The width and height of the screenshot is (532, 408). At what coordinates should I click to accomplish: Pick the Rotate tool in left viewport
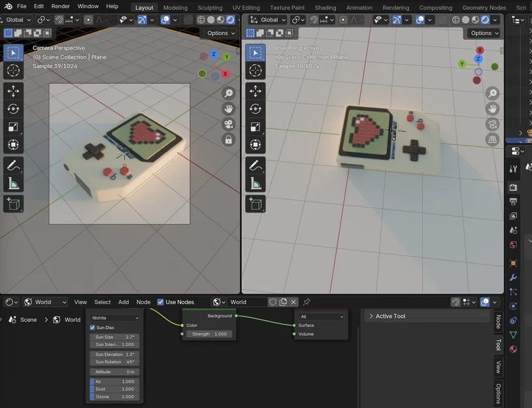pyautogui.click(x=13, y=109)
